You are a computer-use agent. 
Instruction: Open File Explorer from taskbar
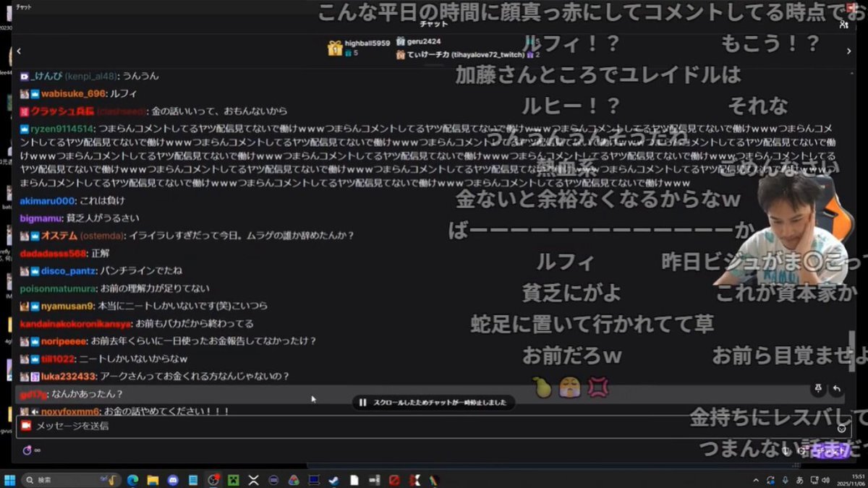(x=153, y=479)
